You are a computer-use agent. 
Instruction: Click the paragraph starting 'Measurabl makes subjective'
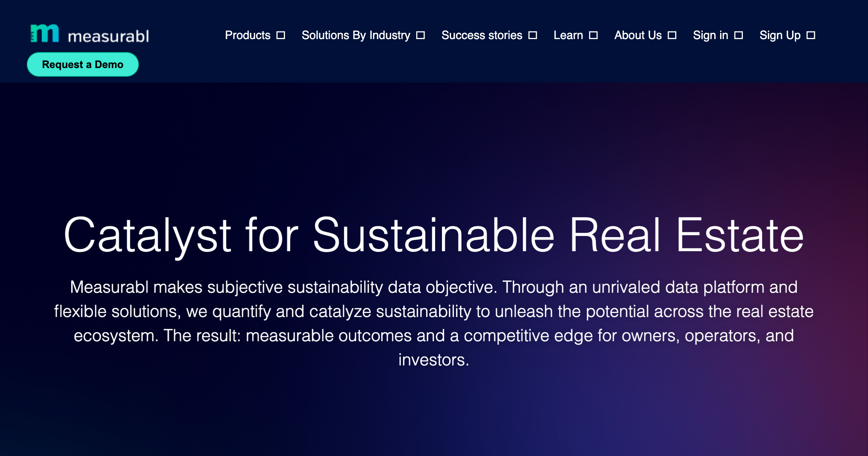coord(434,323)
